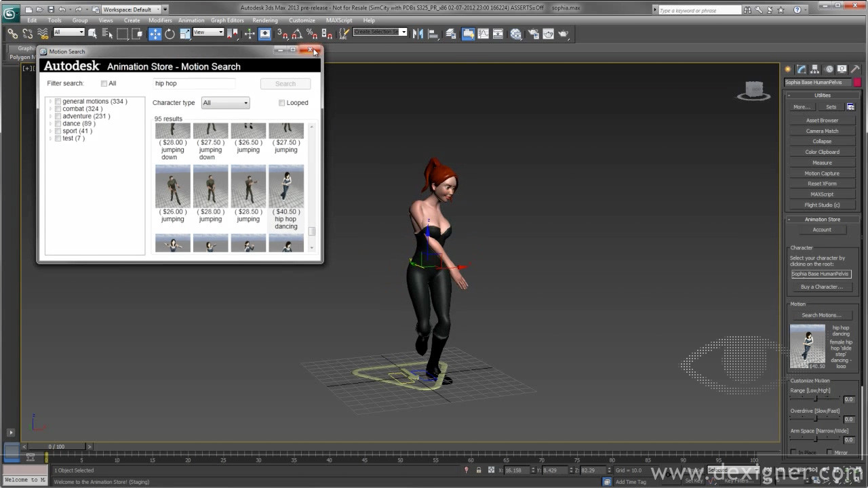Choose the Rectangular Selection Region tool
Viewport: 868px width, 488px height.
[x=123, y=33]
